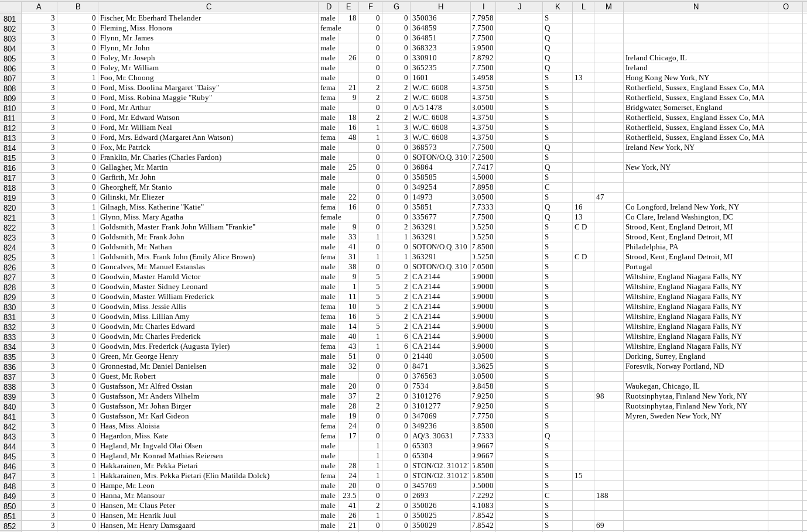807x532 pixels.
Task: Click ticket cell 'A/5 1478'
Action: tap(440, 108)
